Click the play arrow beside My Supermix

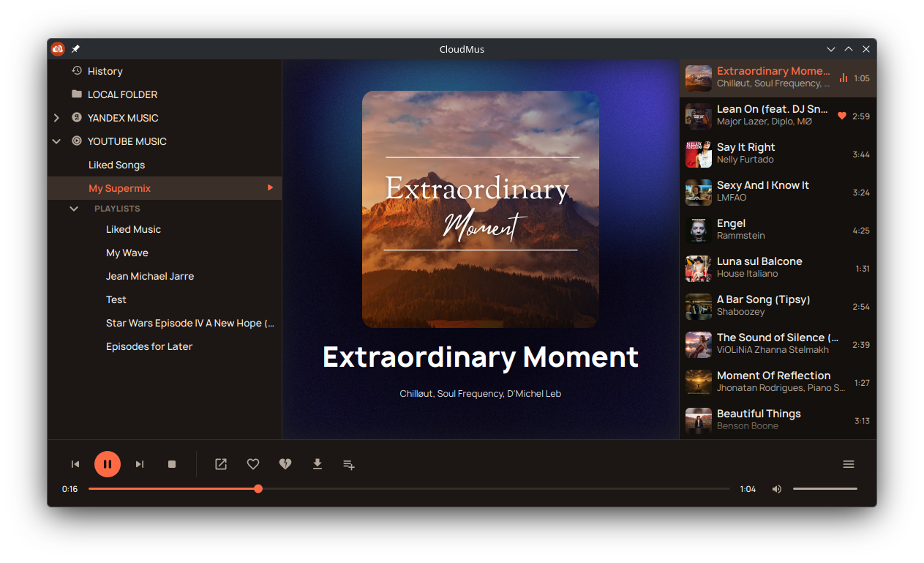(270, 188)
